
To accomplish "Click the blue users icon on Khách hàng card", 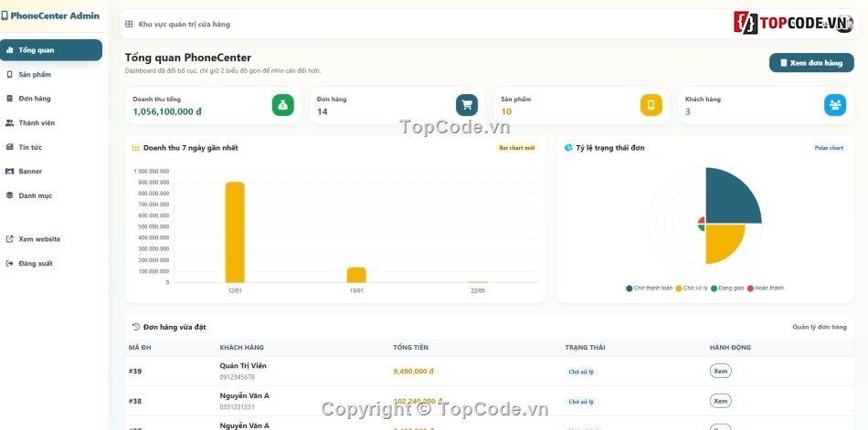I will tap(835, 105).
